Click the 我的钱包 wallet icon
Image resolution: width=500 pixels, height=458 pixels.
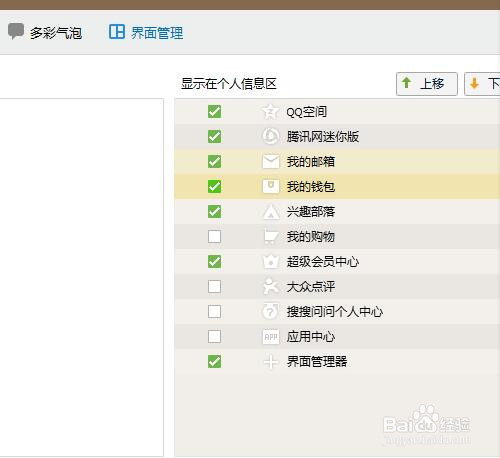(x=270, y=186)
